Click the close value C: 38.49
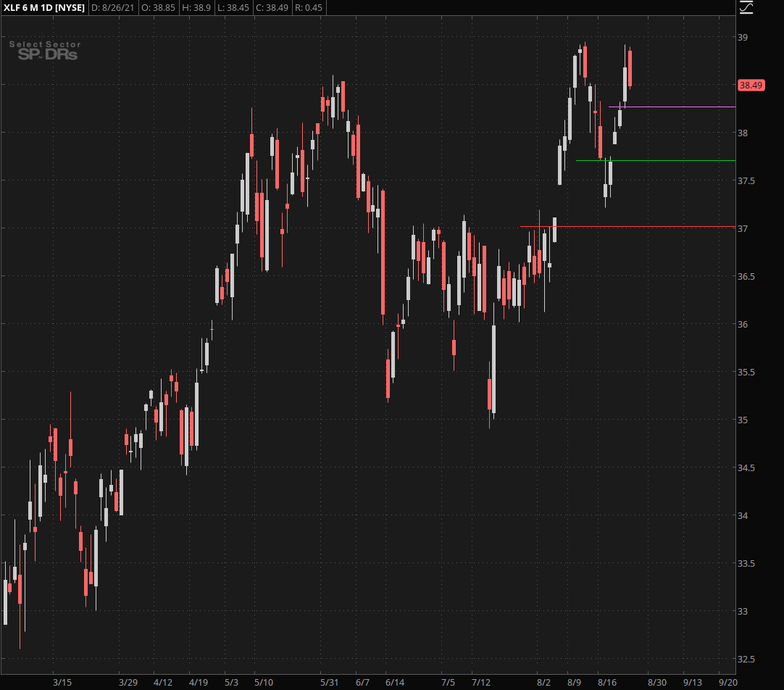Viewport: 784px width, 690px height. click(272, 8)
